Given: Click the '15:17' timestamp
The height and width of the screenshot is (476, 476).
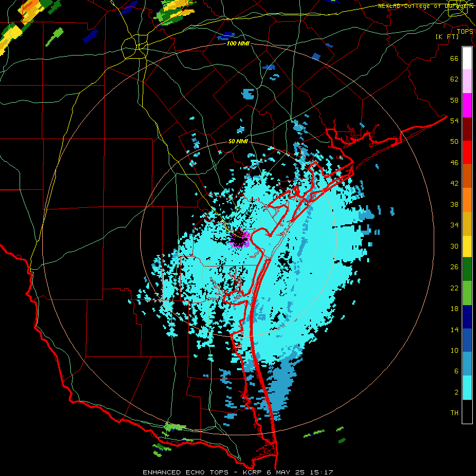Looking at the screenshot, I should [322, 472].
